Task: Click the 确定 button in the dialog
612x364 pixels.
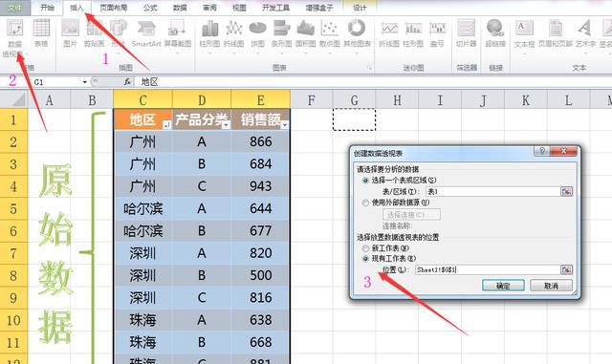Action: [x=503, y=286]
